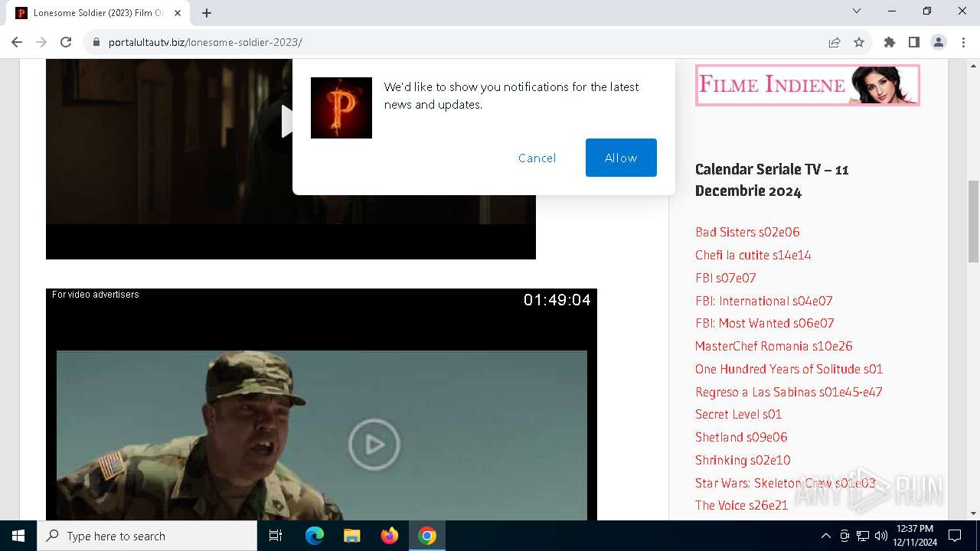Image resolution: width=980 pixels, height=551 pixels.
Task: Open the Windows Start menu
Action: click(18, 536)
